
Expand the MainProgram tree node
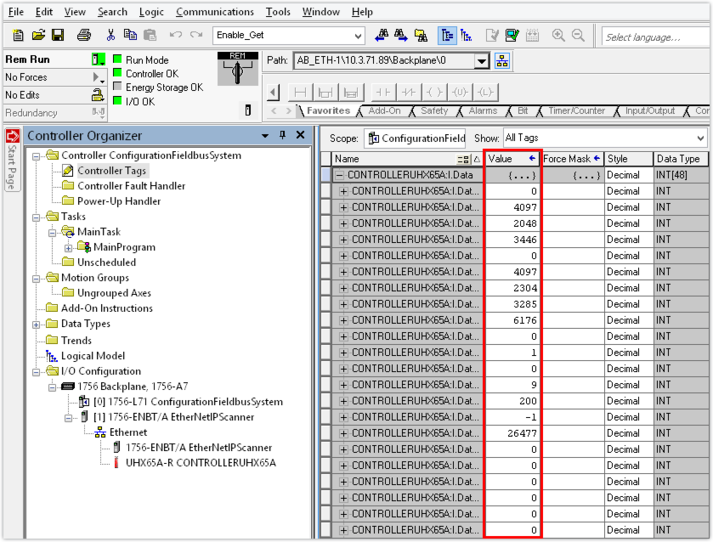tap(68, 247)
